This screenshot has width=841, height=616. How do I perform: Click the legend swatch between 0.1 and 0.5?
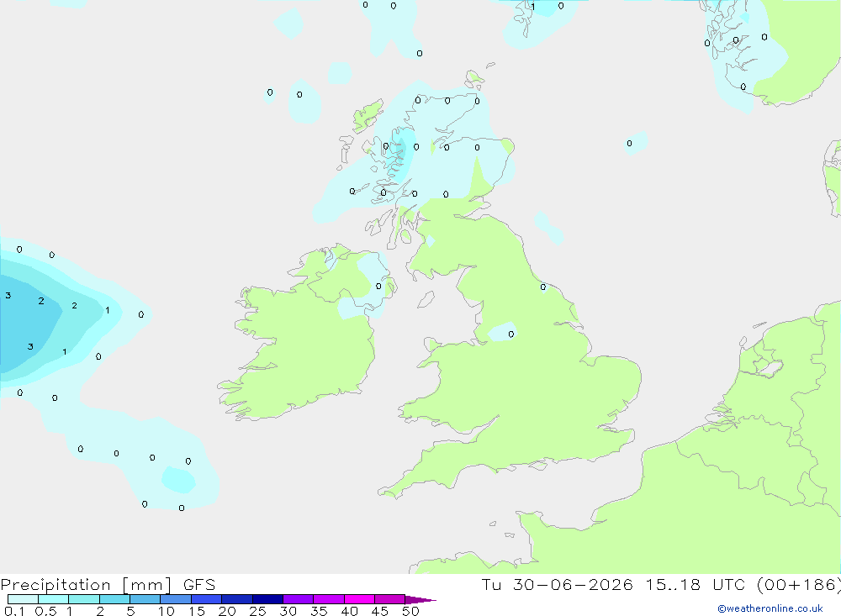[x=23, y=599]
